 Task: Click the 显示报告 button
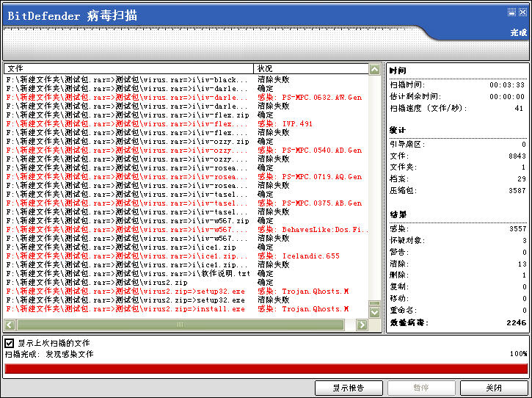pos(349,388)
